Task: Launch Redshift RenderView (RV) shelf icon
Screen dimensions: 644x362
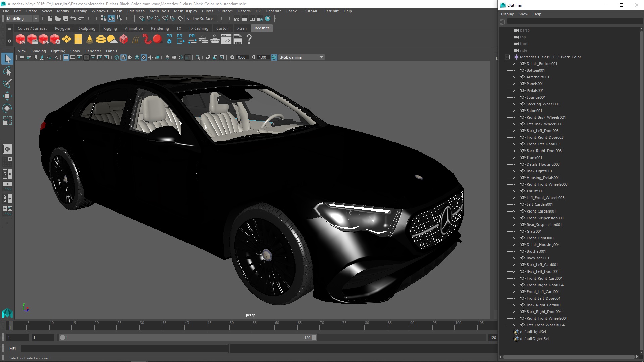Action: 21,39
